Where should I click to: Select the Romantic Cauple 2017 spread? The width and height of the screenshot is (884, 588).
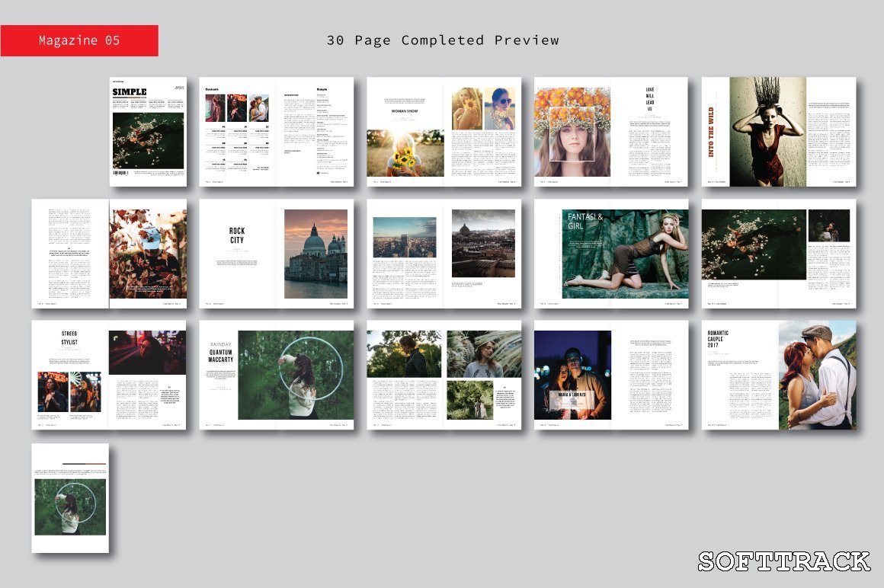pyautogui.click(x=778, y=375)
